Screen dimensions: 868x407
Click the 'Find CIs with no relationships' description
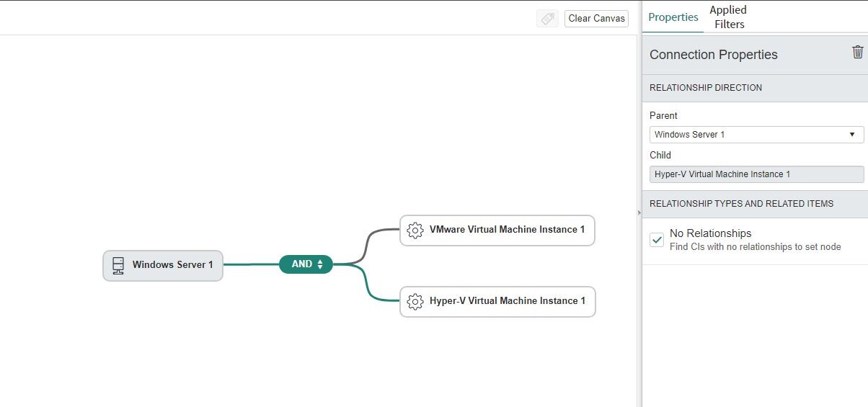point(755,247)
